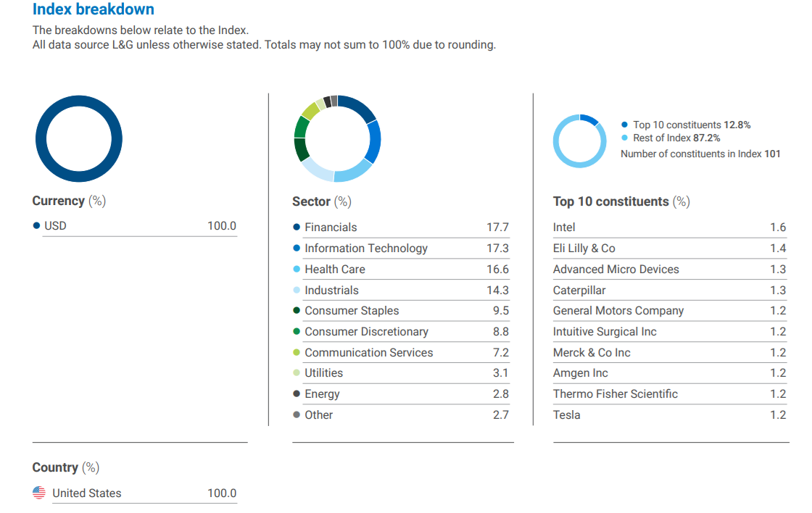The height and width of the screenshot is (513, 812).
Task: Select the Country section heading
Action: (55, 467)
